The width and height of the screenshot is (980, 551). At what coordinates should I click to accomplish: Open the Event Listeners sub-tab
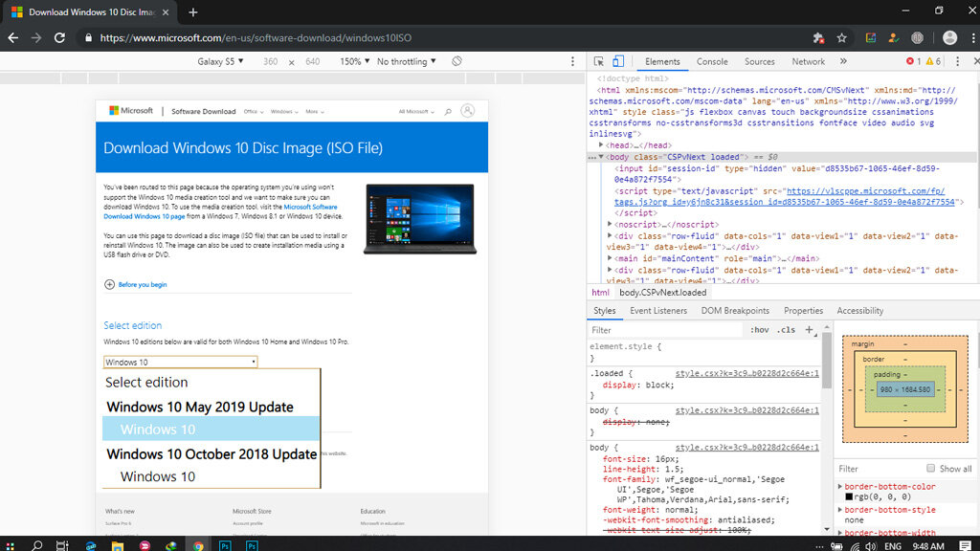pyautogui.click(x=658, y=311)
